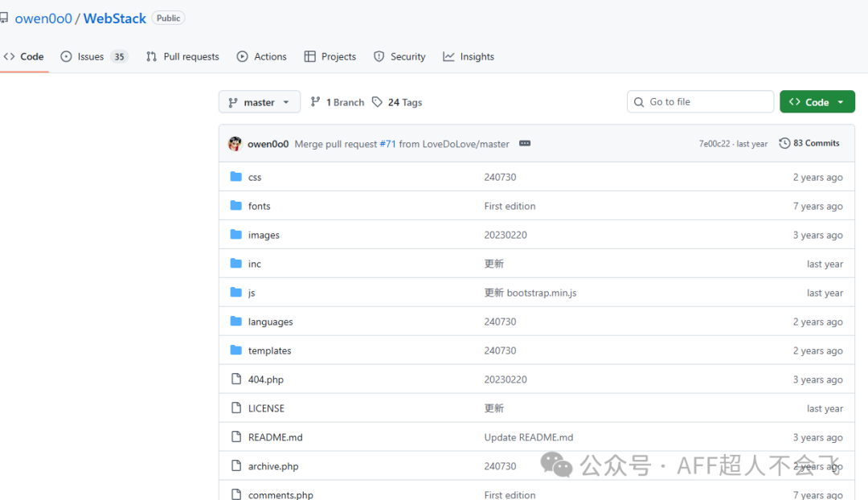Open the LICENSE file name
This screenshot has width=868, height=500.
[x=266, y=408]
